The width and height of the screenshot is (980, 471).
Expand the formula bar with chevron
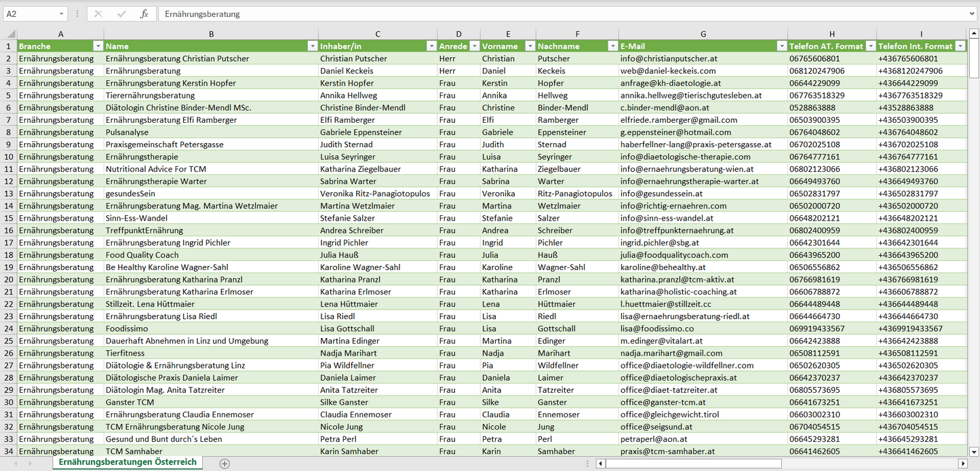click(x=973, y=14)
